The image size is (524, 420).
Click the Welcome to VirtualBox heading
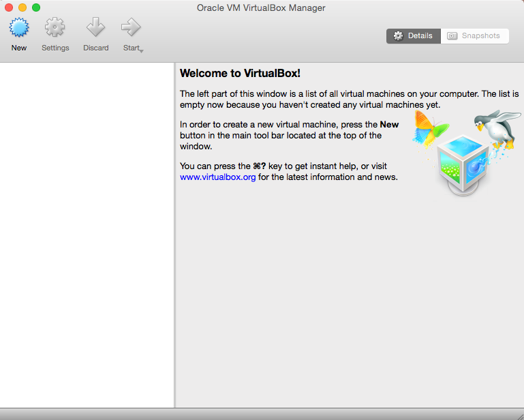tap(240, 73)
